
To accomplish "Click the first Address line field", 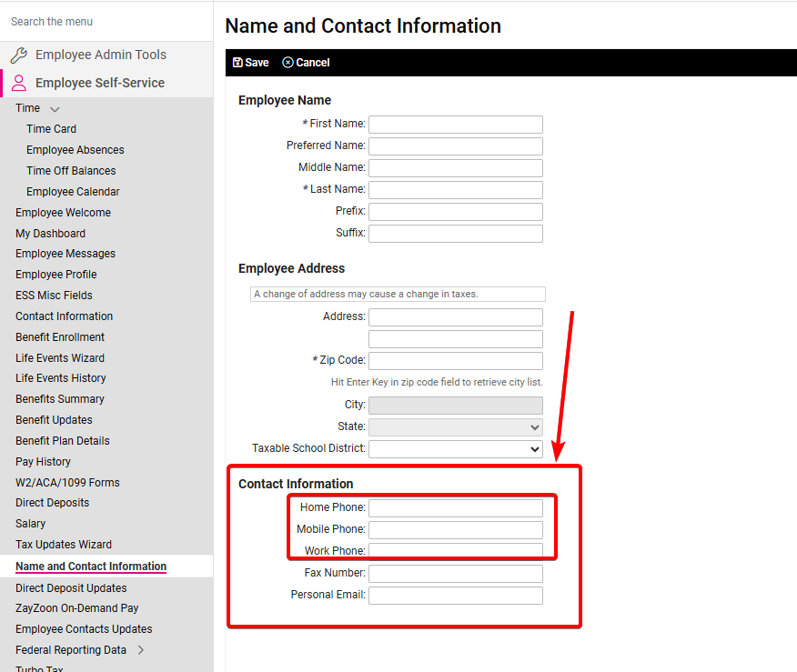I will click(x=456, y=317).
